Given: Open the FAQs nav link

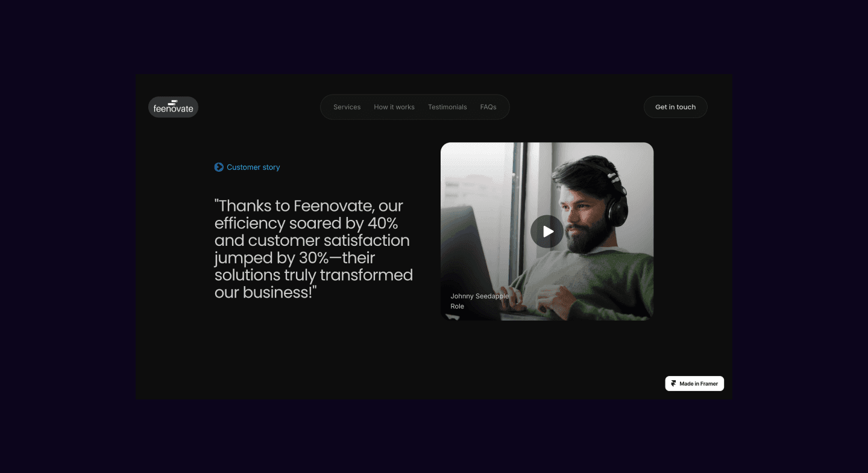Looking at the screenshot, I should (488, 107).
